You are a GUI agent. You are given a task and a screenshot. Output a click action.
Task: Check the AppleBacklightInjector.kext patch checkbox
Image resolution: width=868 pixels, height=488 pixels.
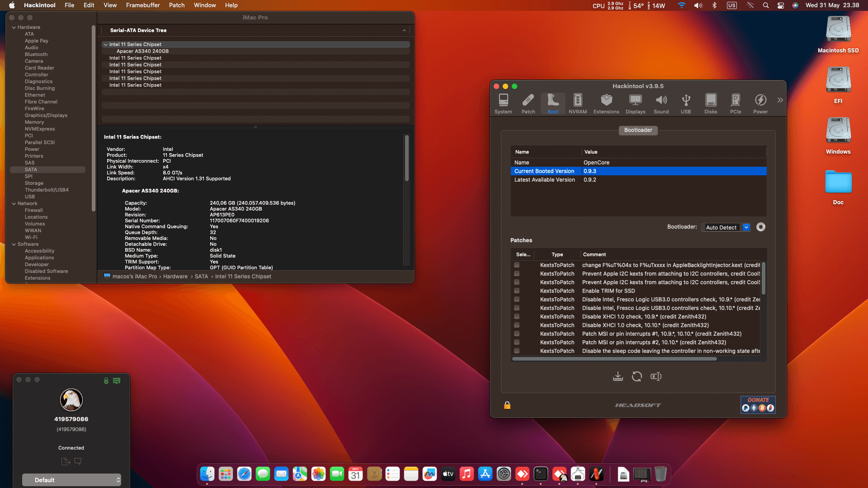(x=517, y=265)
